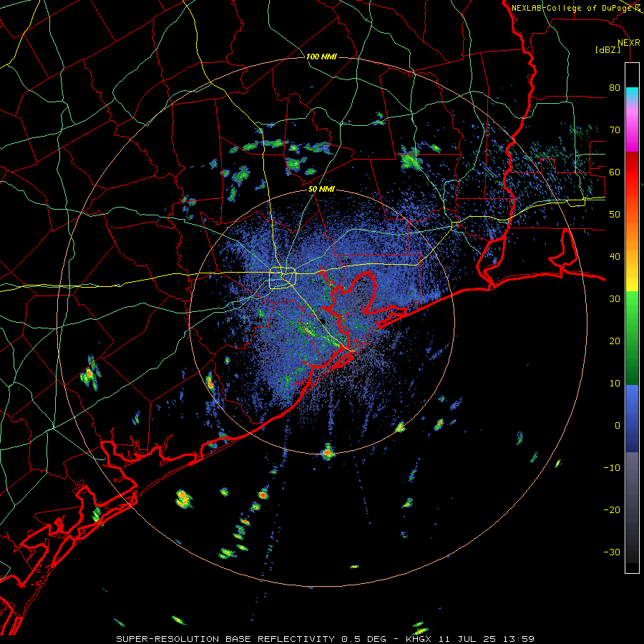Click the 30 value on dBZ scale
This screenshot has height=644, width=644.
[x=615, y=299]
